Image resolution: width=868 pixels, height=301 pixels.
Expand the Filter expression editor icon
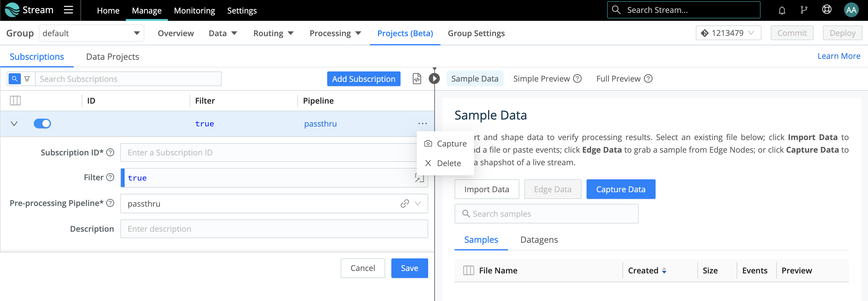point(419,178)
